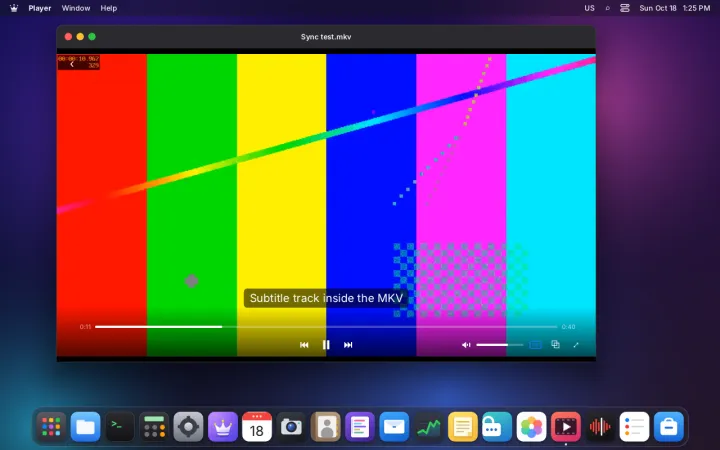Toggle subtitles with the highlighted caption icon
This screenshot has height=450, width=720.
point(535,344)
